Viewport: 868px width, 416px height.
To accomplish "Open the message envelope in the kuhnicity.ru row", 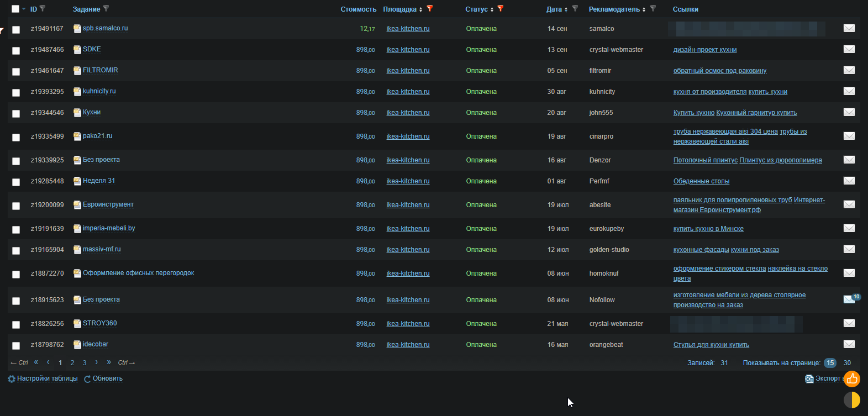I will pyautogui.click(x=849, y=91).
